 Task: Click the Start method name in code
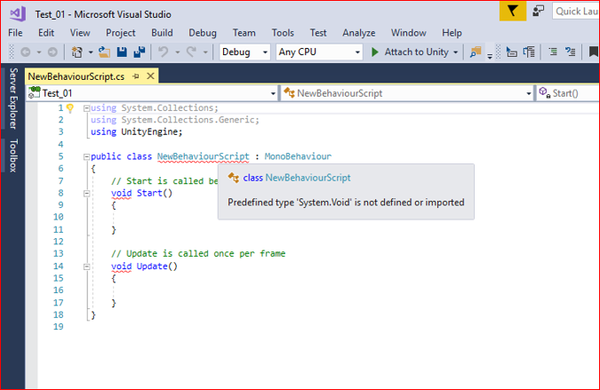coord(149,193)
